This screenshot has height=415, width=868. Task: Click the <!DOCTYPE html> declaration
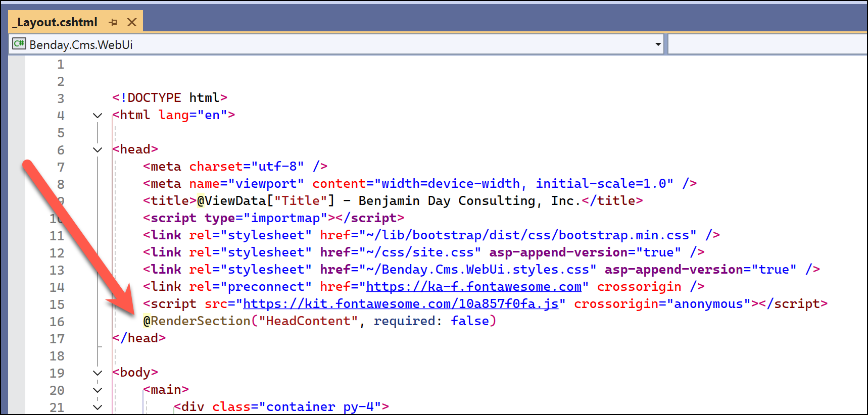[x=170, y=97]
